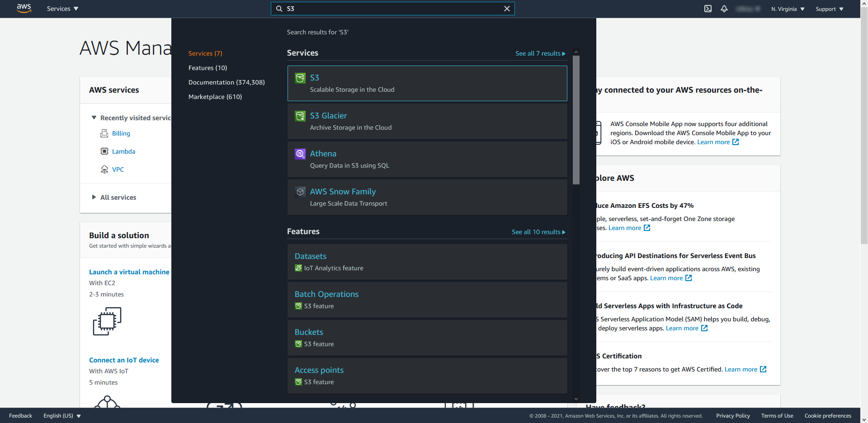Click the S3 icon under Buckets
Viewport: 868px width, 423px height.
coord(298,344)
